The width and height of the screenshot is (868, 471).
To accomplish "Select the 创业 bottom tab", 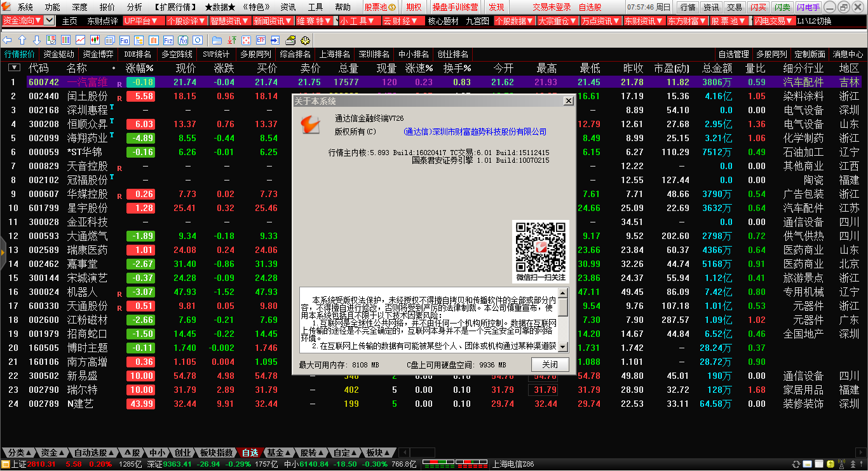I will tap(182, 453).
